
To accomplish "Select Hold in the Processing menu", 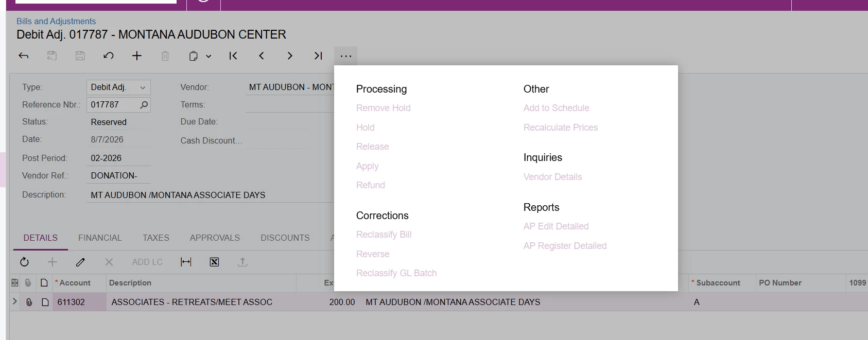I will (366, 128).
